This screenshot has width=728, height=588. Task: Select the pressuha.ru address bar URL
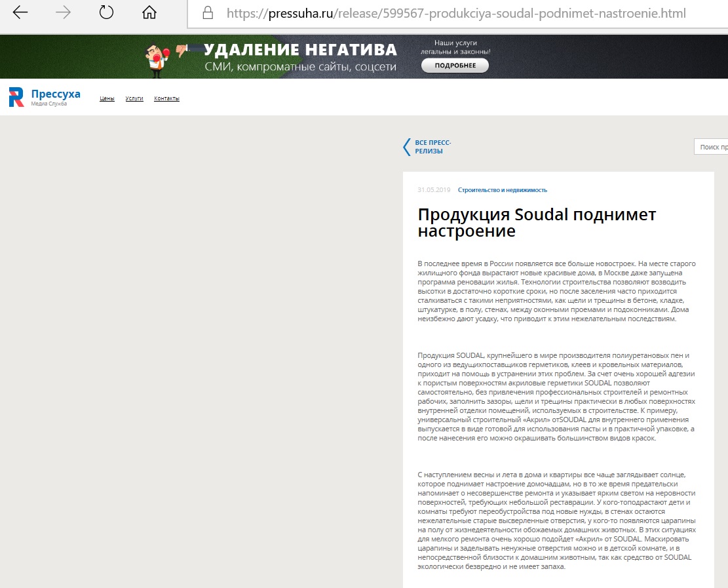pos(457,14)
